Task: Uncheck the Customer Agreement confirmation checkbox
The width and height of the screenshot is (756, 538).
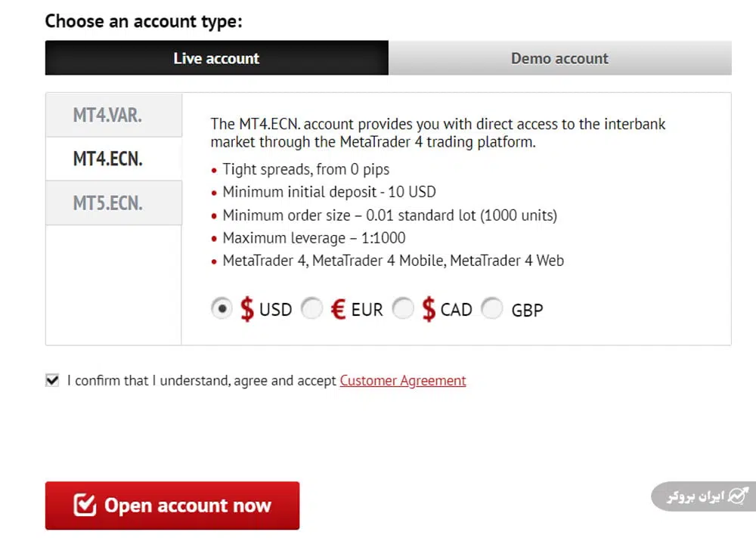Action: click(52, 380)
